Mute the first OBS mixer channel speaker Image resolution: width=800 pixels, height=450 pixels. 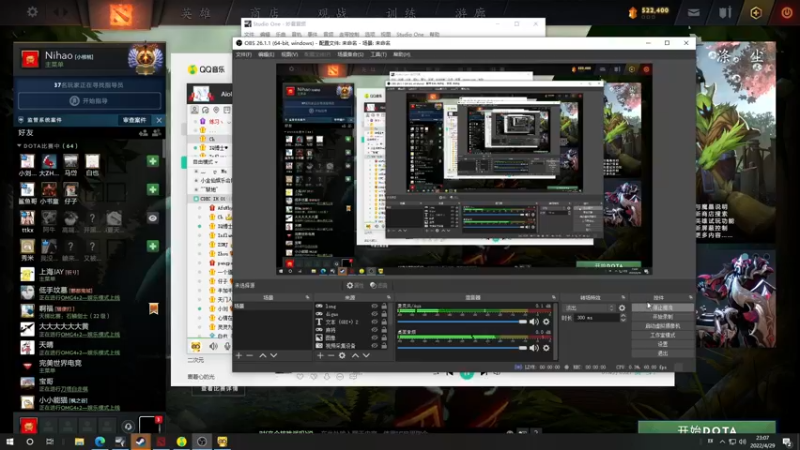534,322
